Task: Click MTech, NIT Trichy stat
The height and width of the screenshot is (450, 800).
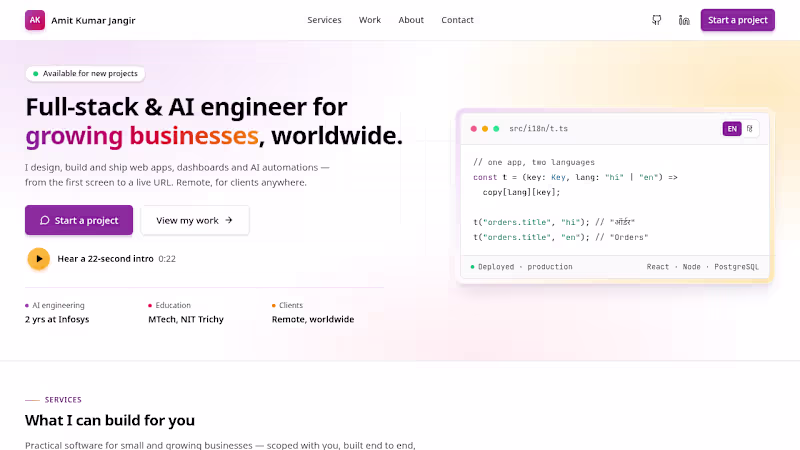Action: pos(186,319)
